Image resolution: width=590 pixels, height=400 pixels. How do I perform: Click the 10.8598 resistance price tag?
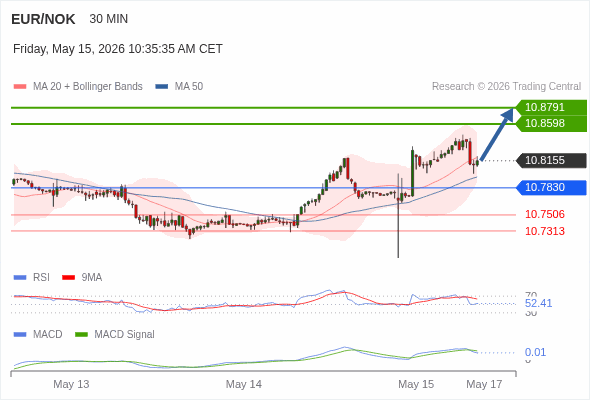(551, 123)
